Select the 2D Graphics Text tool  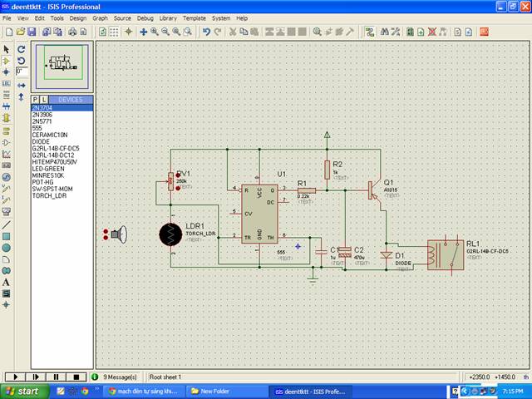click(7, 282)
